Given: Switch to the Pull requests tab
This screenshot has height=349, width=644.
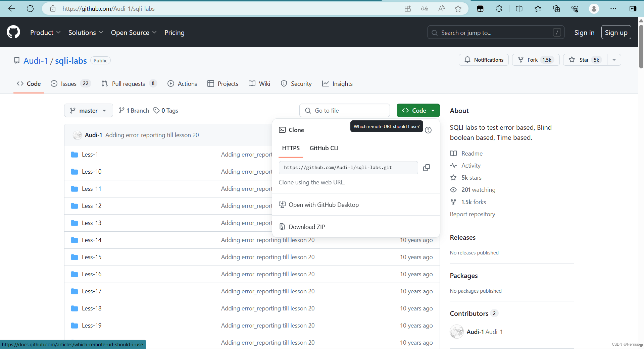Looking at the screenshot, I should tap(129, 83).
